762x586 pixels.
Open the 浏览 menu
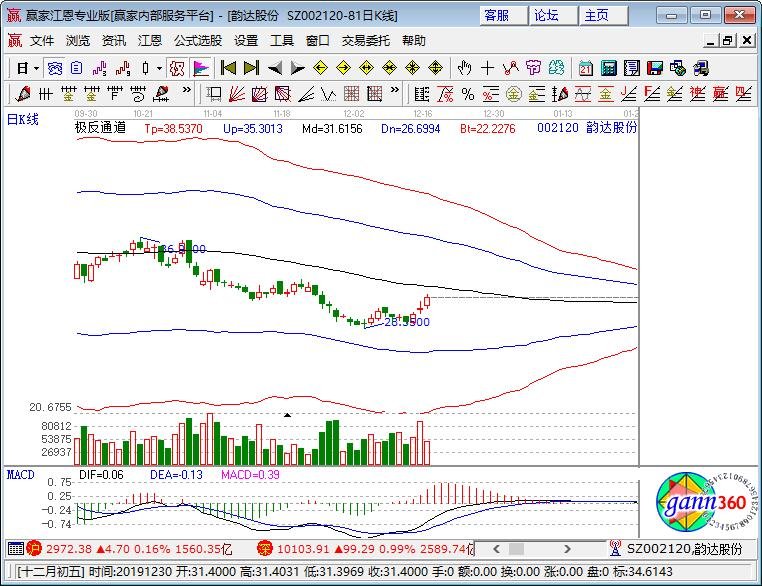pos(78,41)
